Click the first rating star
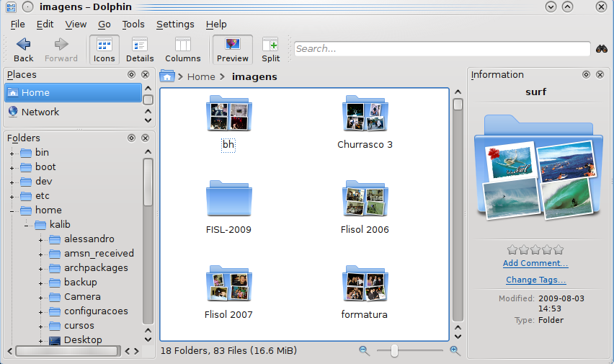Screen dimensions: 614x364 512,249
